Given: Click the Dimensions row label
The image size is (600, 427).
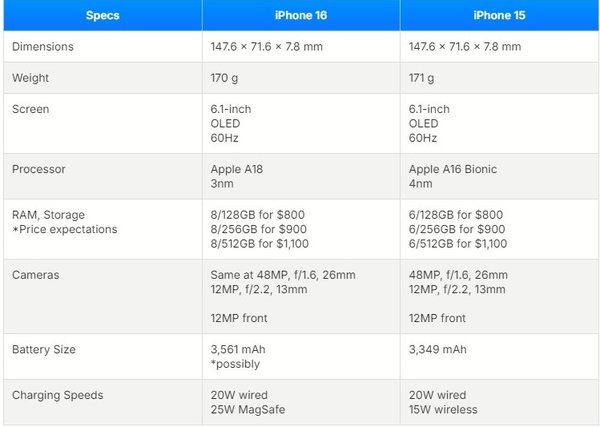Looking at the screenshot, I should point(45,47).
